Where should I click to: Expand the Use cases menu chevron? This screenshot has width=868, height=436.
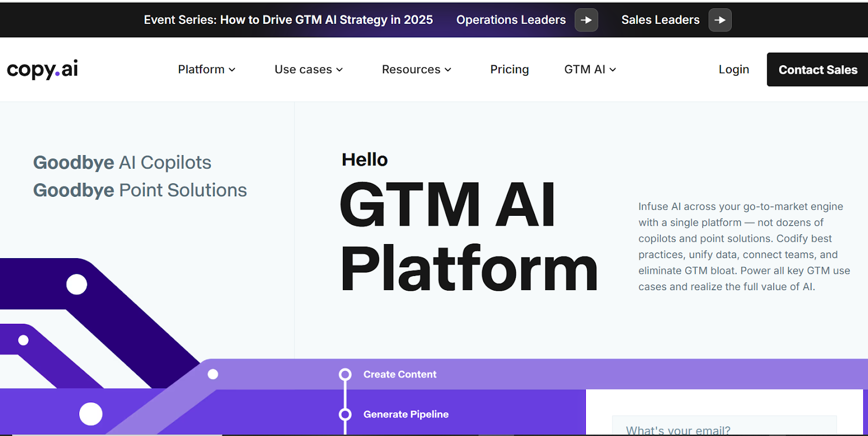click(340, 69)
